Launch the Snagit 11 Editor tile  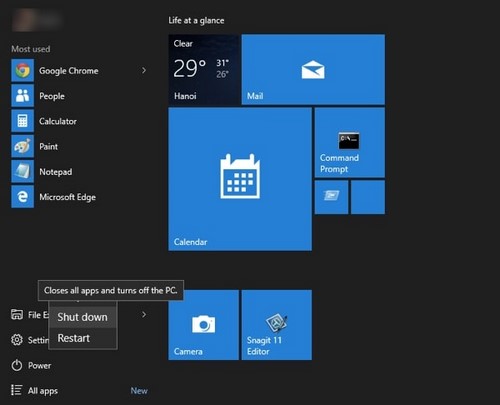coord(277,325)
